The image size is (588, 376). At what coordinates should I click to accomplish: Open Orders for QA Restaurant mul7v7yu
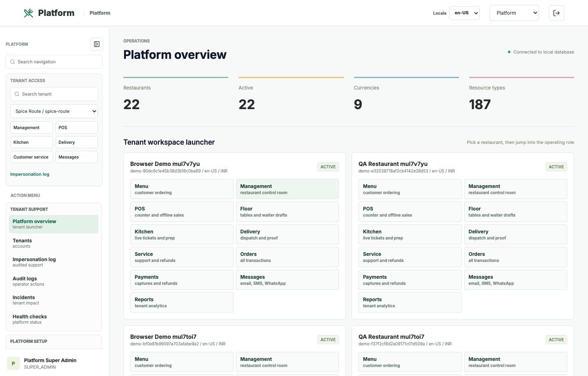(x=516, y=257)
